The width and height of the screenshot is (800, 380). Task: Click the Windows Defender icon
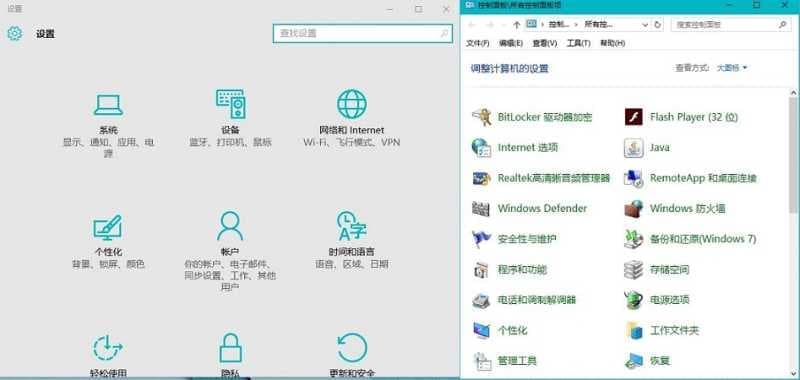481,209
